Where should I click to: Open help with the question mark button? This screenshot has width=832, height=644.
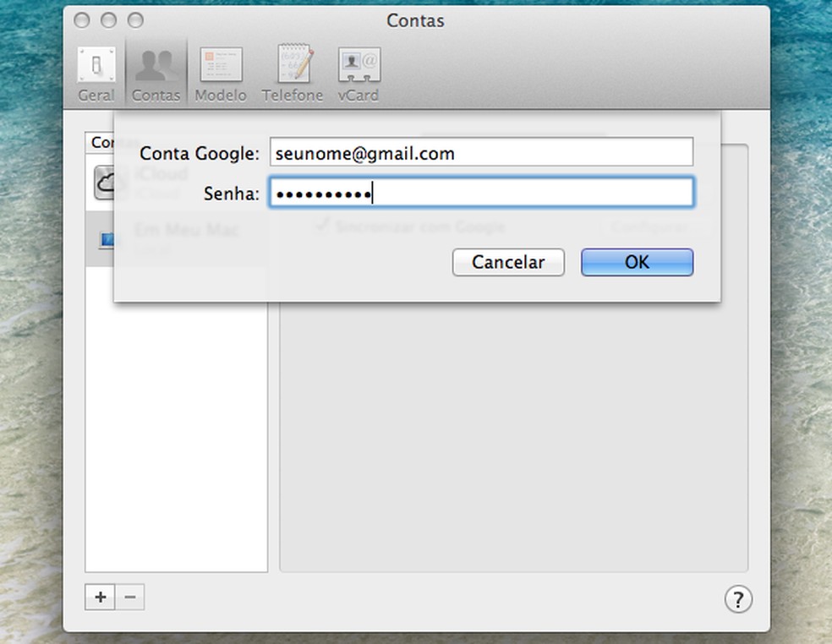click(738, 599)
